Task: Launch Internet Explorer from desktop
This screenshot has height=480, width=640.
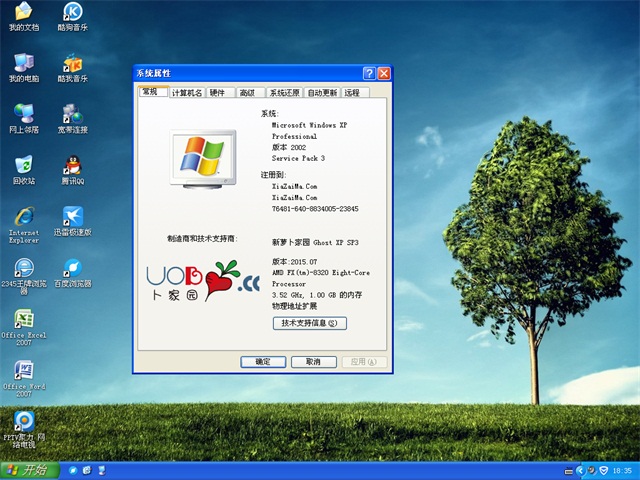Action: [23, 217]
